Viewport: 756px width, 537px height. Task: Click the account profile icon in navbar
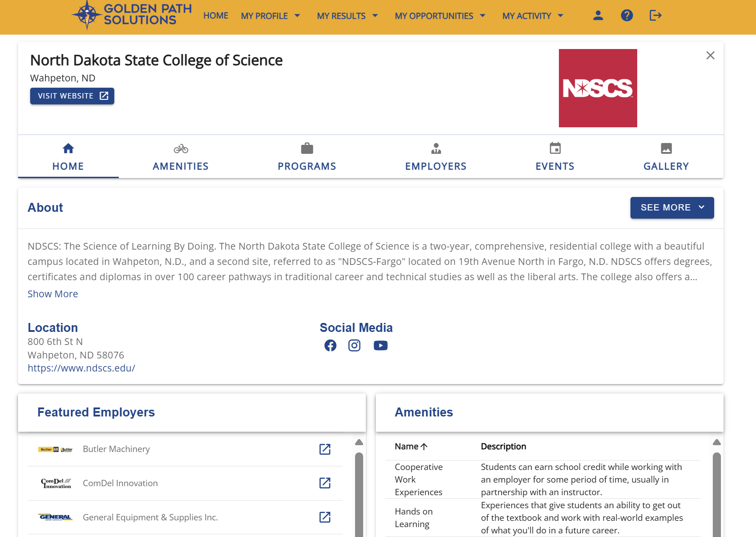[x=598, y=15]
